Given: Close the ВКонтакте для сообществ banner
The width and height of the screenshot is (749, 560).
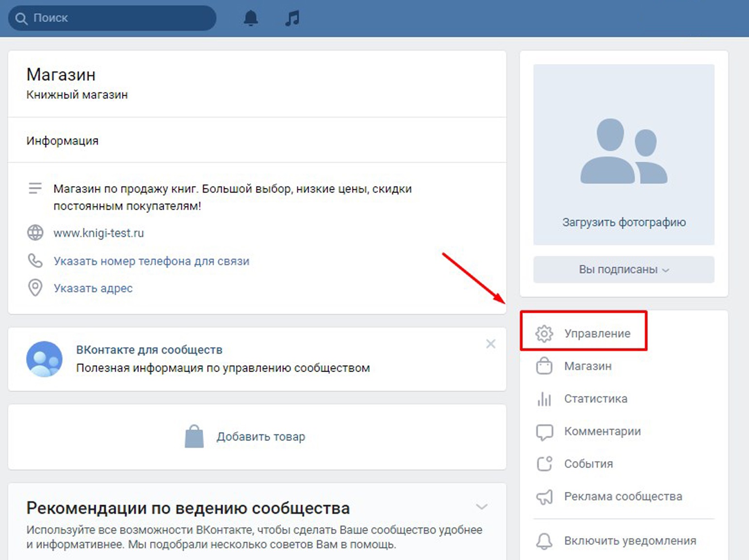Looking at the screenshot, I should coord(491,344).
